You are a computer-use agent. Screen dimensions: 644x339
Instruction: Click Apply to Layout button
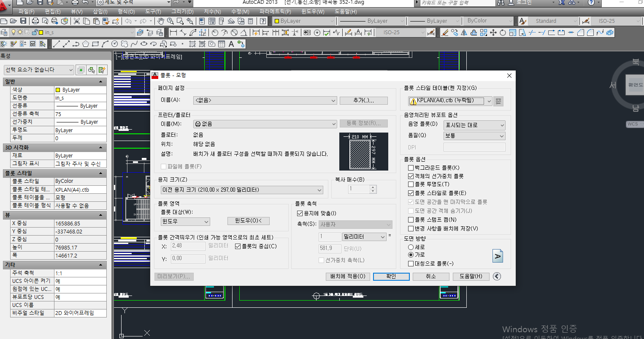click(348, 277)
